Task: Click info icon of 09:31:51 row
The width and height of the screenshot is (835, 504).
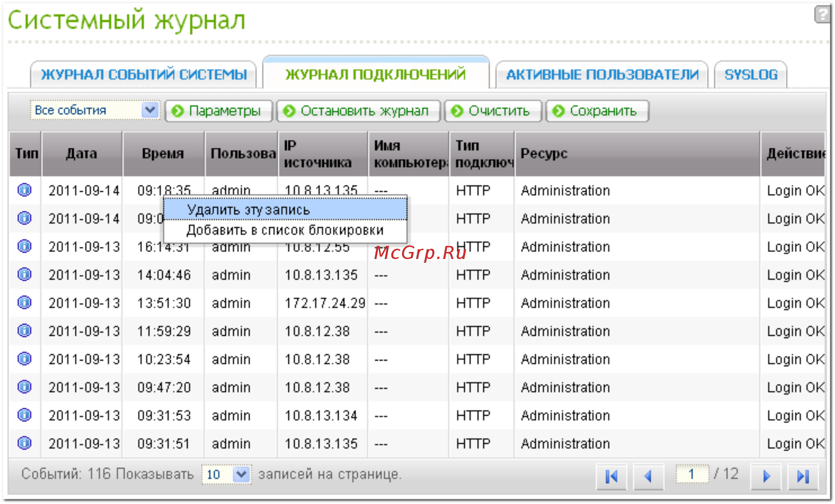Action: [x=24, y=443]
